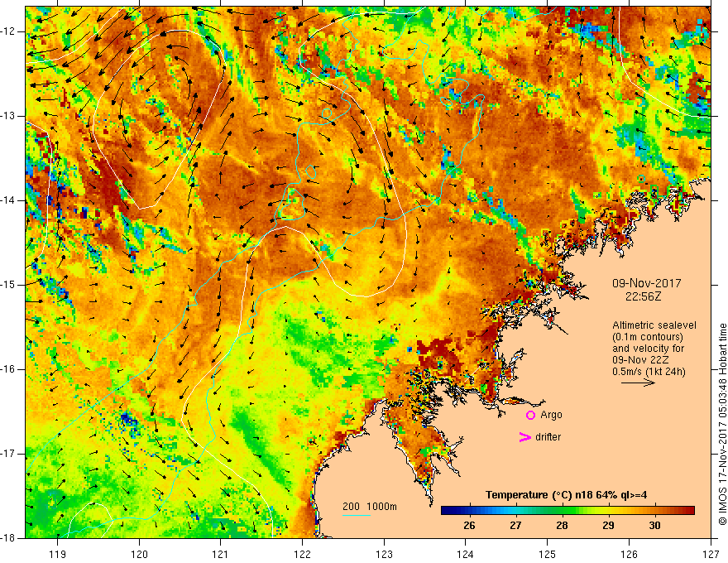Click the longitude axis label '126'

pos(629,554)
